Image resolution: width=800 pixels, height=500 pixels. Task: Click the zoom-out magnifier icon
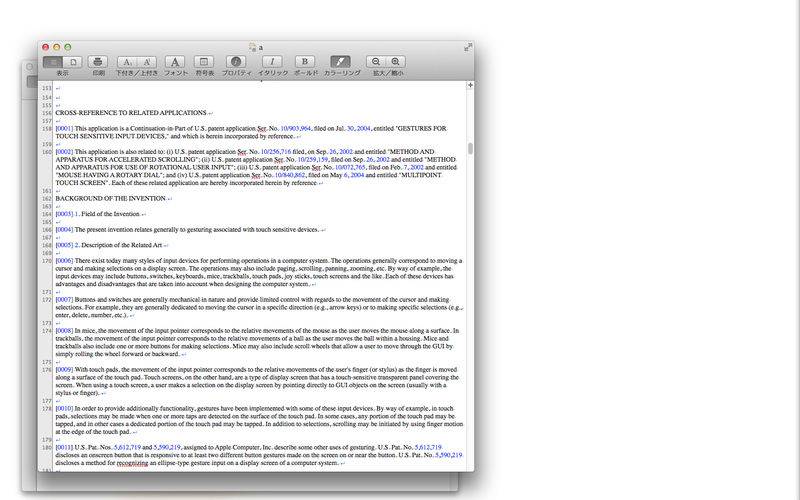(x=376, y=62)
